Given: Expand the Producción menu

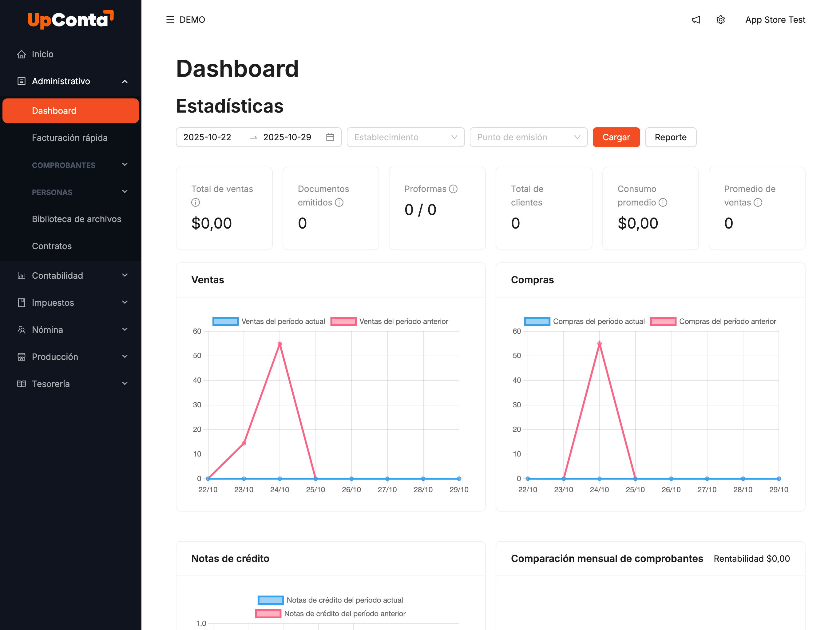Looking at the screenshot, I should (x=125, y=356).
